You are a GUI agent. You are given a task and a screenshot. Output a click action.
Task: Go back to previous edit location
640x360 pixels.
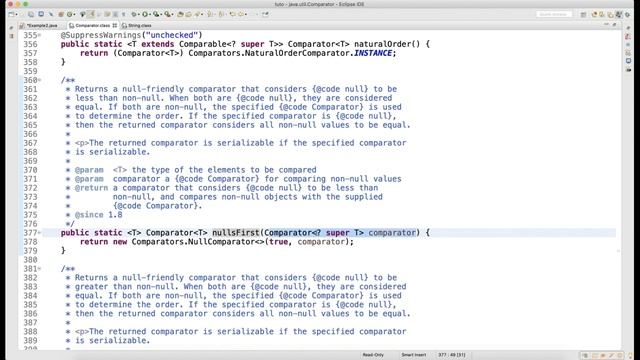(232, 14)
